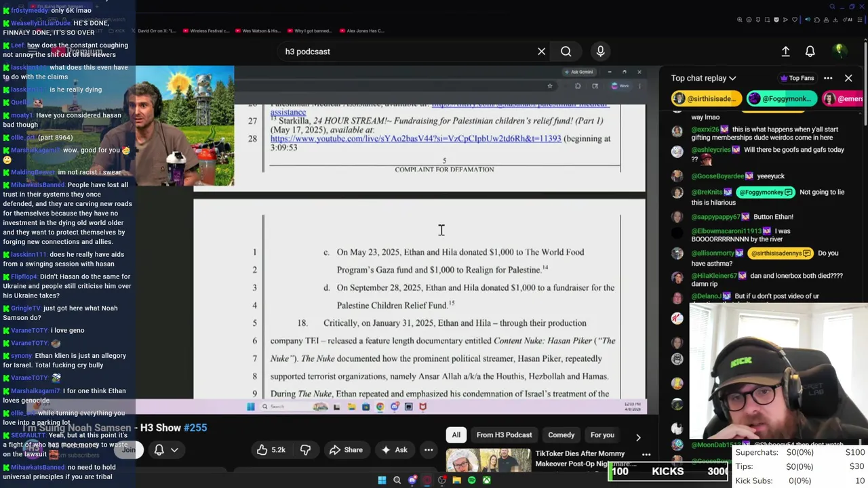The height and width of the screenshot is (488, 868).
Task: Open Top Fans crown button
Action: click(798, 78)
